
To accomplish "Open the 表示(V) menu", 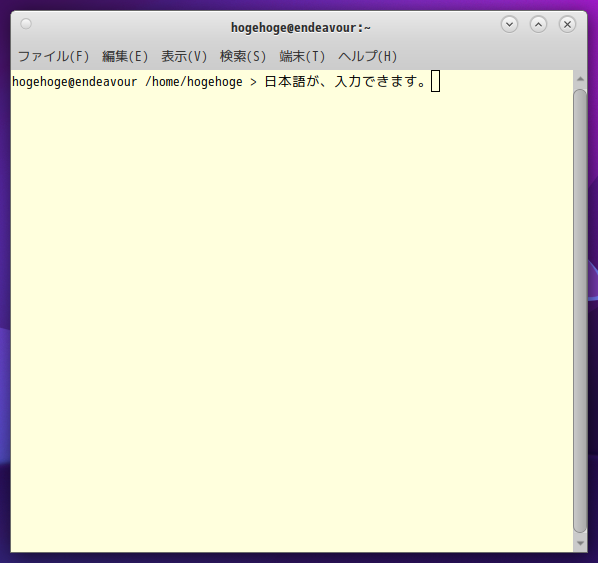I will 184,56.
